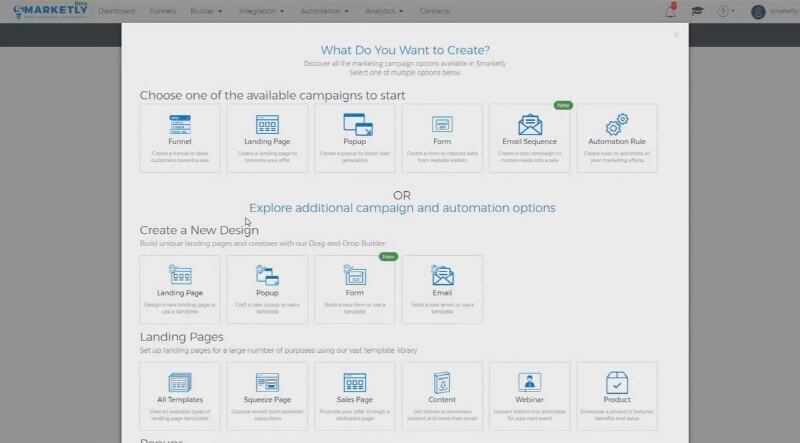Pick the Popup campaign icon

(358, 125)
